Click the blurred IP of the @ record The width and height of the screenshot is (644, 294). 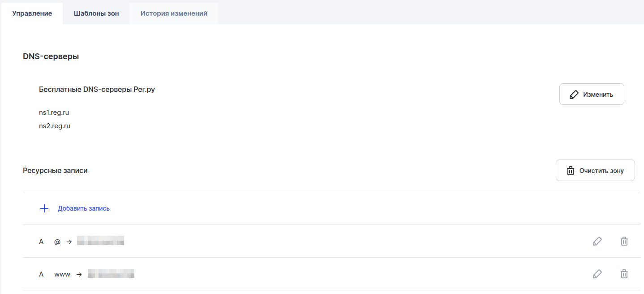click(x=100, y=242)
